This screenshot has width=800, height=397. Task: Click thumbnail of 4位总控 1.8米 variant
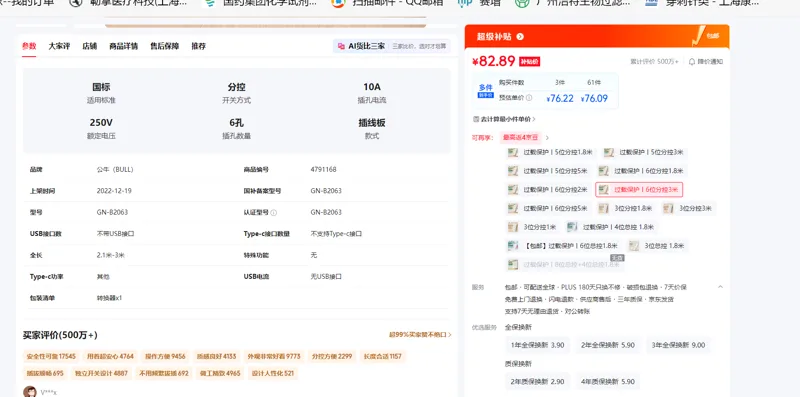pos(572,227)
